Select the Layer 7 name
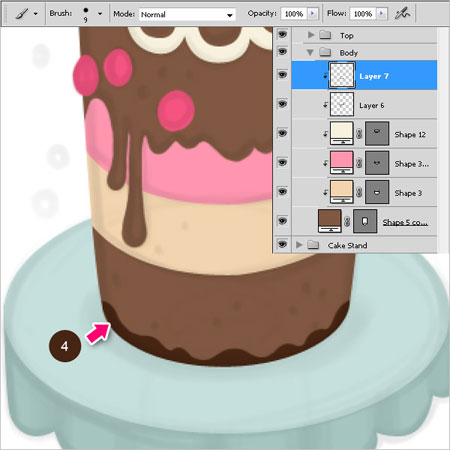This screenshot has height=450, width=450. pyautogui.click(x=374, y=76)
